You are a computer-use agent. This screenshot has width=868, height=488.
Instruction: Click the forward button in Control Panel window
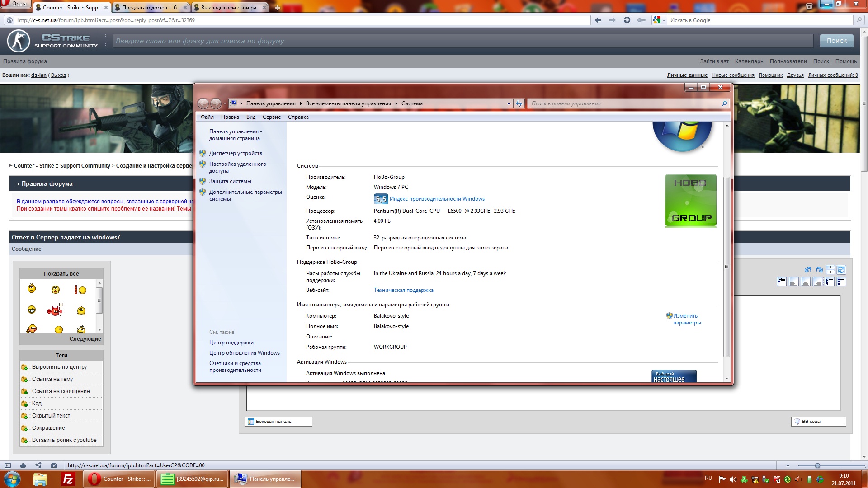click(x=216, y=104)
